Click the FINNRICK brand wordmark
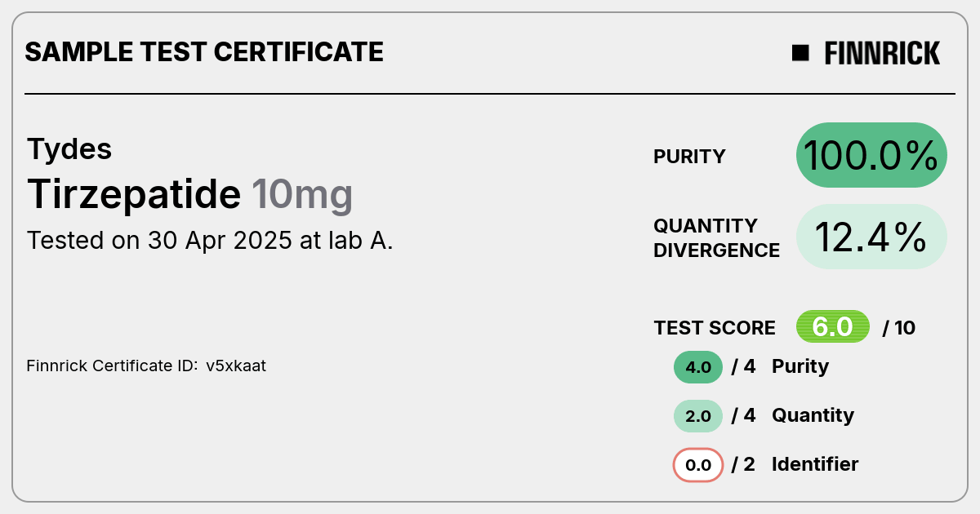Screen dimensions: 980x514 (882, 53)
